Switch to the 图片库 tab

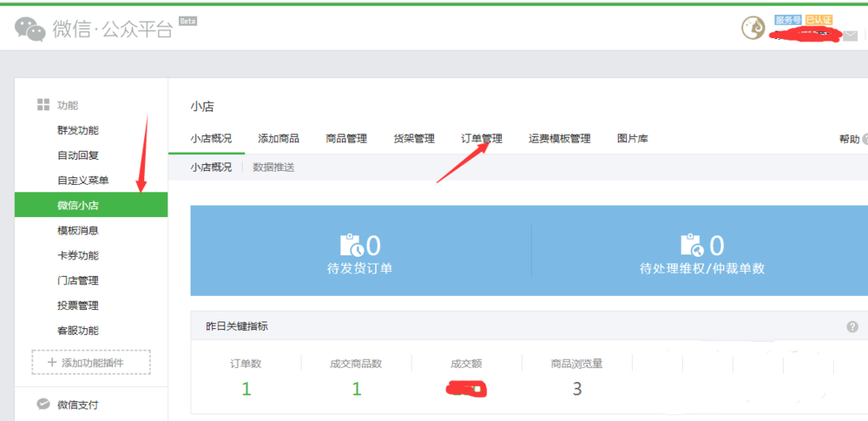[x=633, y=139]
